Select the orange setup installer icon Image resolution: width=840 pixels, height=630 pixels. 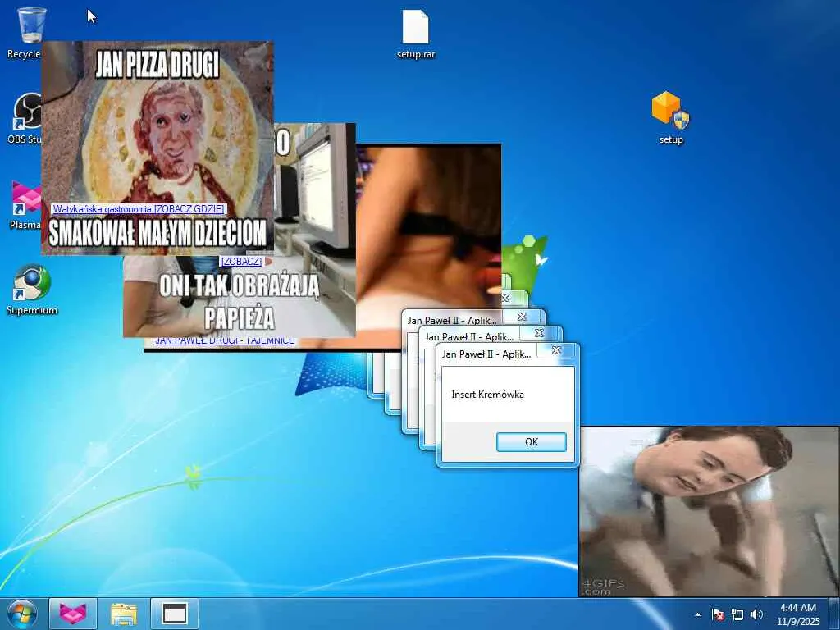670,118
